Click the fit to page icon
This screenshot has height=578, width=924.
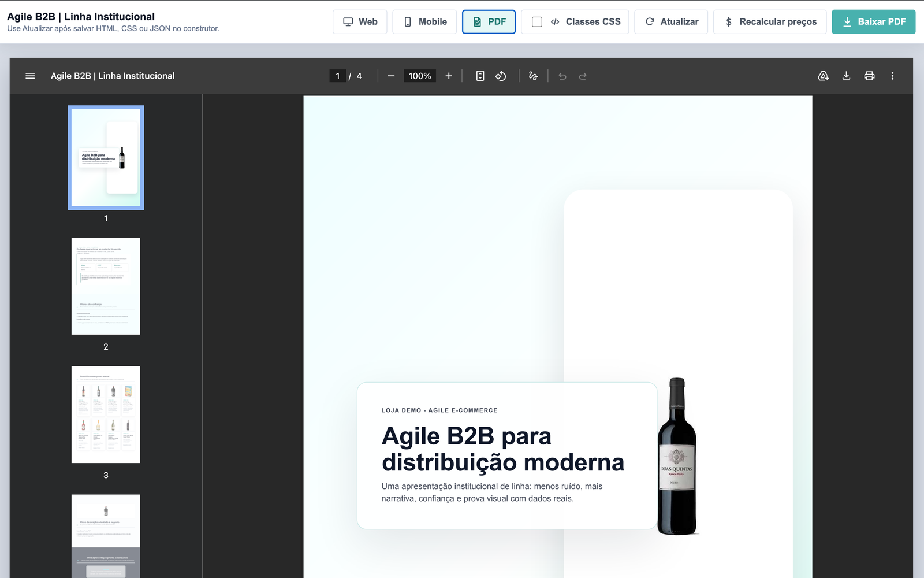point(480,76)
